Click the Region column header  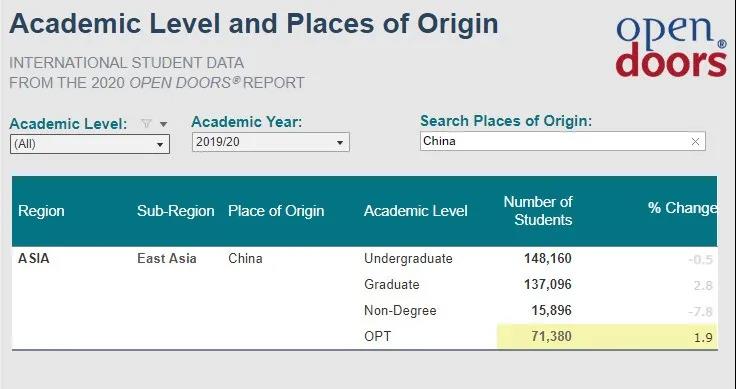[41, 211]
